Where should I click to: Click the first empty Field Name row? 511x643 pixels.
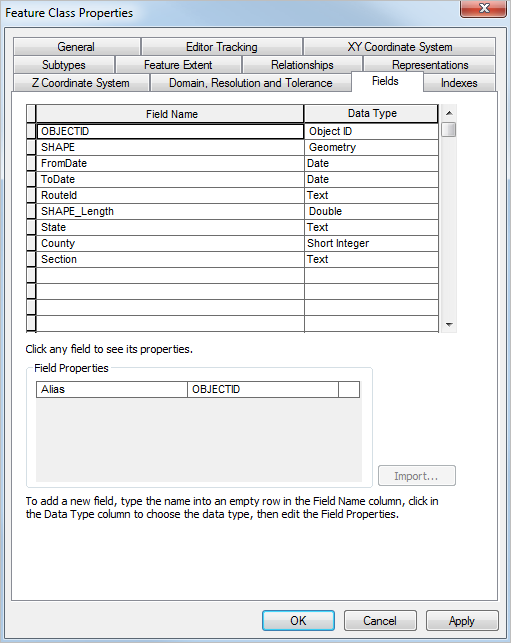click(170, 275)
